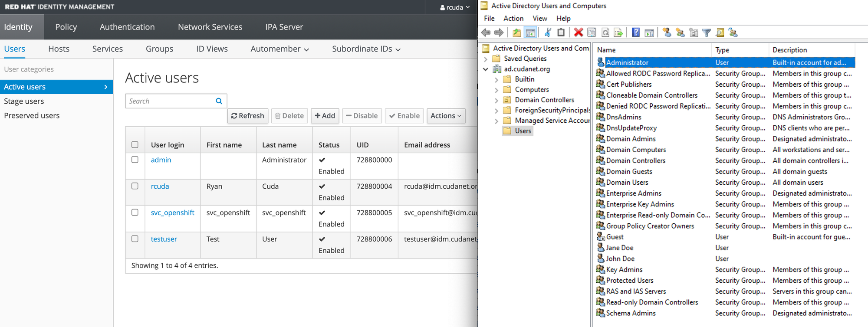Open Help question mark icon
Image resolution: width=868 pixels, height=327 pixels.
(x=636, y=33)
